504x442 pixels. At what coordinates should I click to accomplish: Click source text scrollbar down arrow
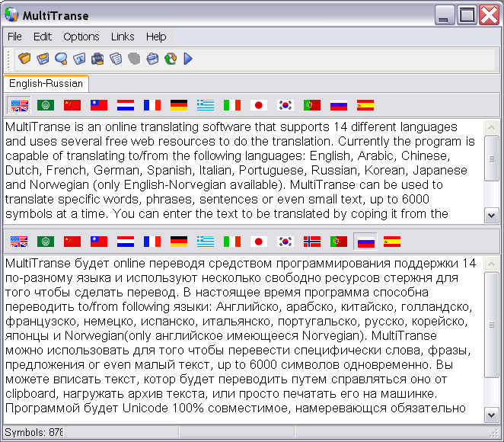click(491, 216)
